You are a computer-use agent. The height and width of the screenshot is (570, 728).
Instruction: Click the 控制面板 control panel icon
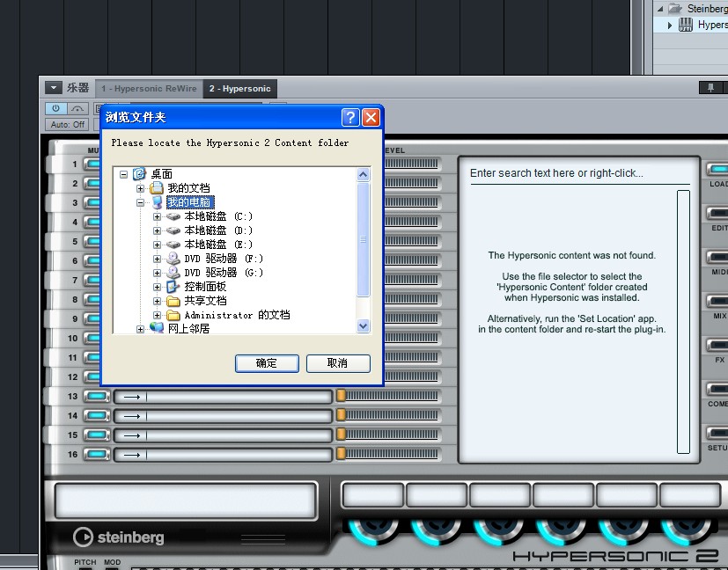173,287
